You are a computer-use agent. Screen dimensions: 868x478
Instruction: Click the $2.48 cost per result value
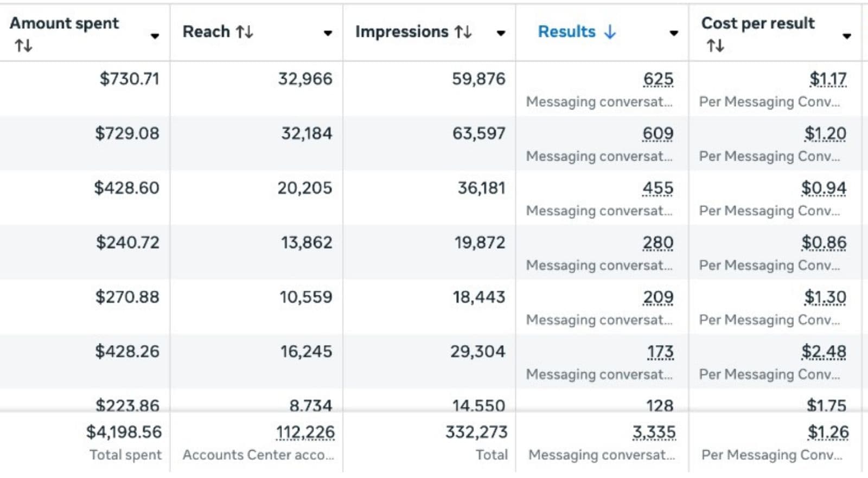tap(824, 352)
